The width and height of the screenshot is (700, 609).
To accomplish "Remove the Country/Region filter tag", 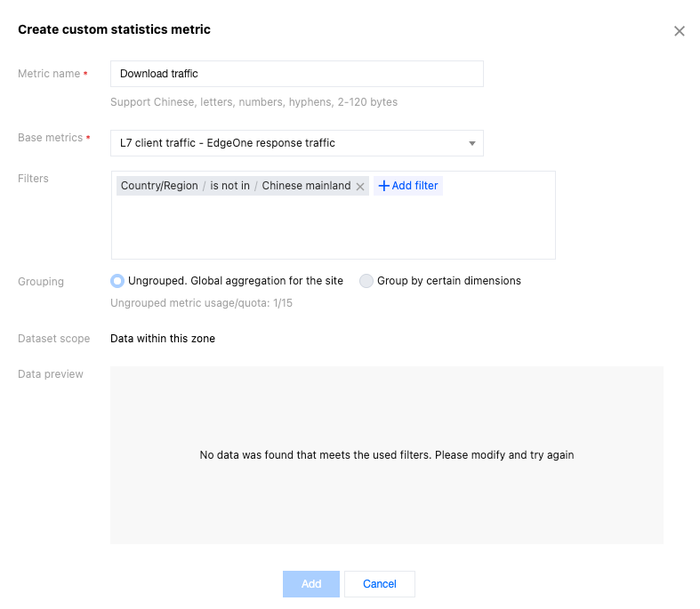I will pyautogui.click(x=360, y=187).
